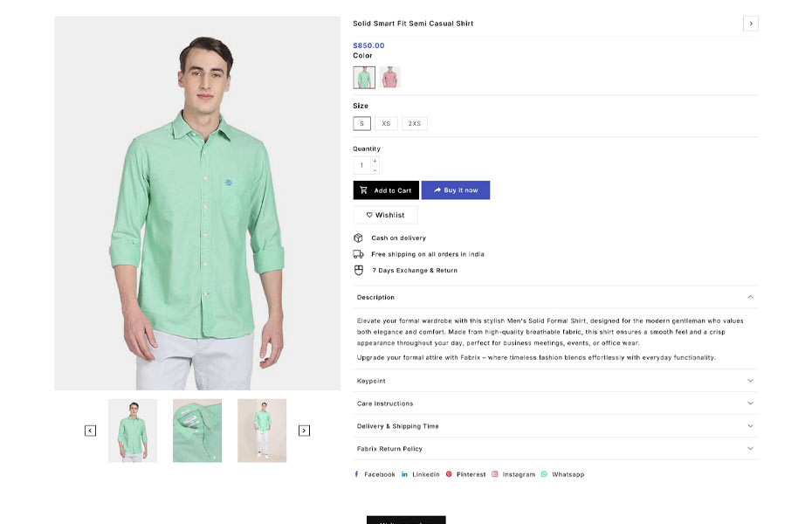812x524 pixels.
Task: Share via Whatsapp icon
Action: pos(543,474)
